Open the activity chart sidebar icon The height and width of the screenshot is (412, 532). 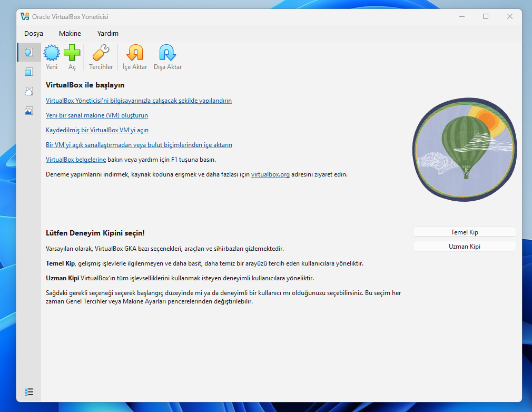coord(29,111)
